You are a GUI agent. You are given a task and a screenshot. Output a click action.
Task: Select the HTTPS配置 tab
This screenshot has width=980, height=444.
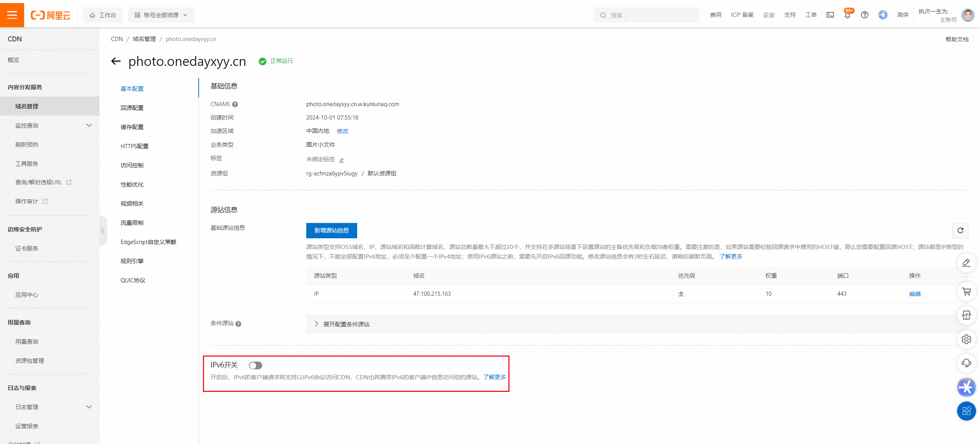click(x=134, y=146)
